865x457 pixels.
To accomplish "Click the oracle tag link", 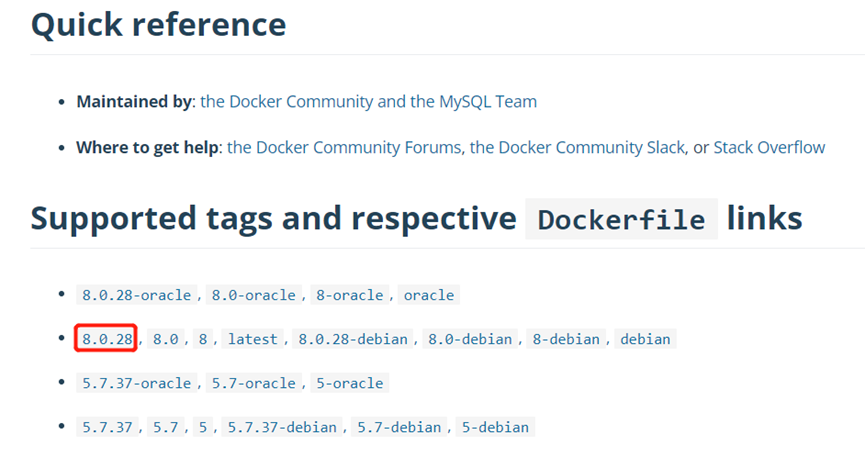I will [x=429, y=295].
